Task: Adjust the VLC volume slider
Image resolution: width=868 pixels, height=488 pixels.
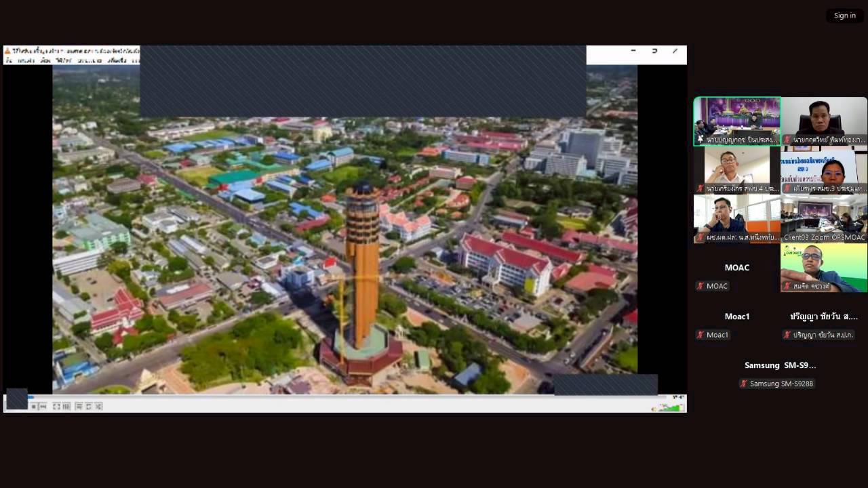Action: point(669,407)
